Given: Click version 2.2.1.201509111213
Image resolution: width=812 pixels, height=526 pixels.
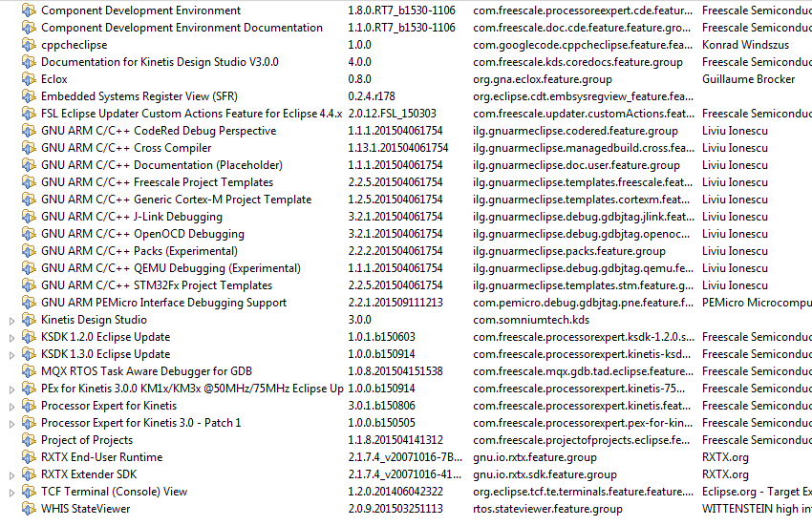Looking at the screenshot, I should [x=395, y=303].
